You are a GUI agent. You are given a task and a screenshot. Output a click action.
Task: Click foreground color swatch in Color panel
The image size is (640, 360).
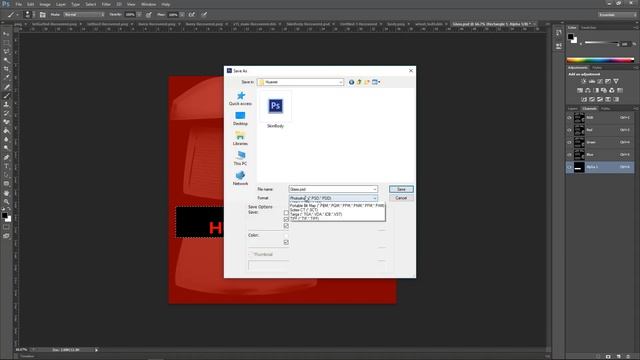coord(571,37)
